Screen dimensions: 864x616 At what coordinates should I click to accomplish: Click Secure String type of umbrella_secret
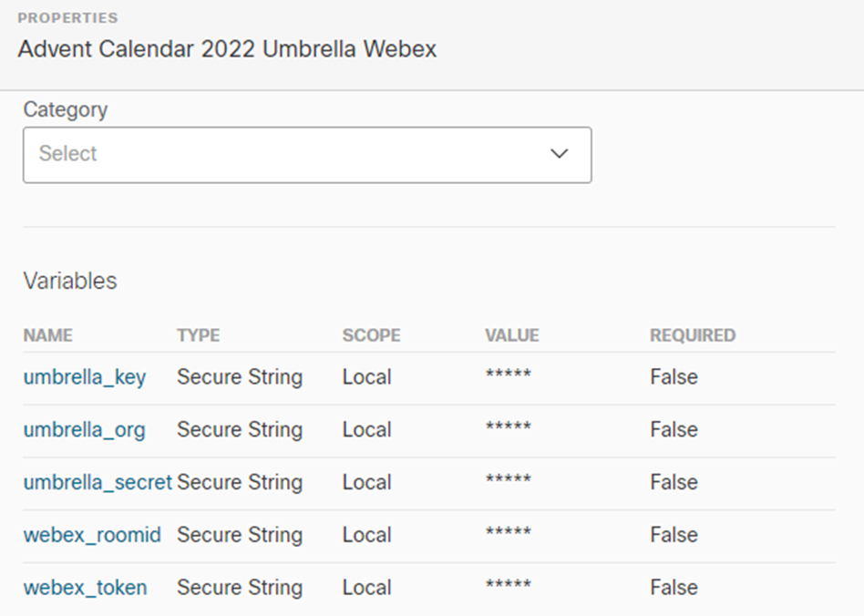240,483
